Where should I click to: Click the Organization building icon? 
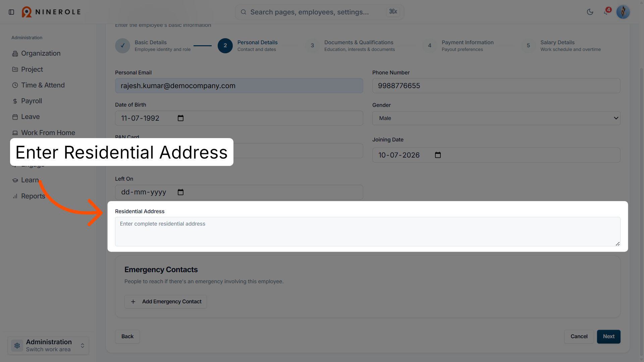15,54
